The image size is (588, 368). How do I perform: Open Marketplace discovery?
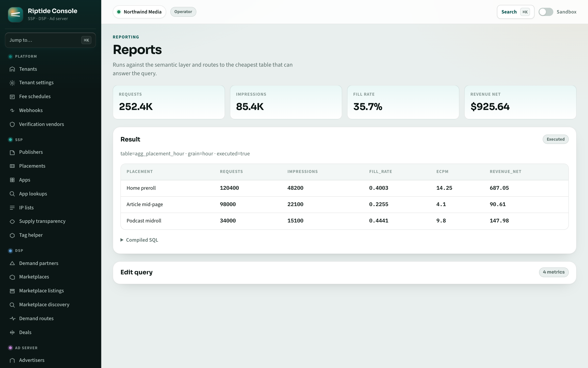pyautogui.click(x=50, y=305)
